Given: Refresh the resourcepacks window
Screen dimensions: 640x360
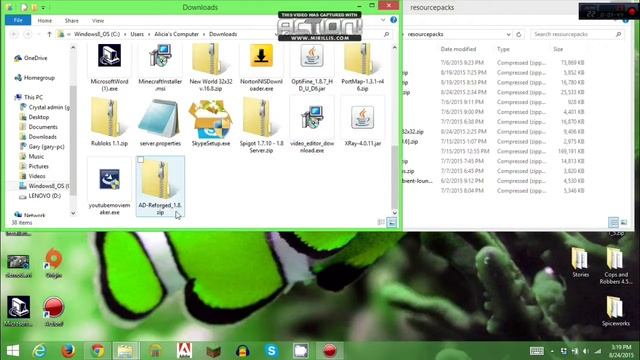Looking at the screenshot, I should pyautogui.click(x=519, y=34).
